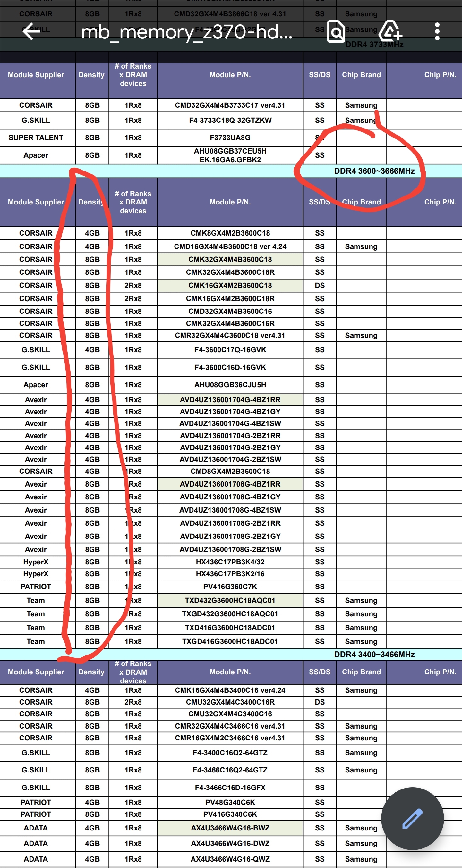462x868 pixels.
Task: Select part number F3733UA8G
Action: coord(230,138)
